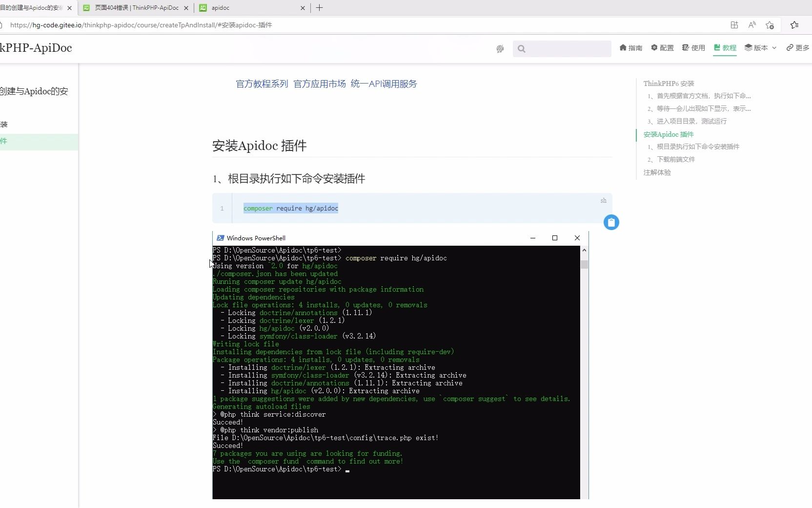Toggle the dark mode theme icon
The width and height of the screenshot is (812, 508).
500,48
